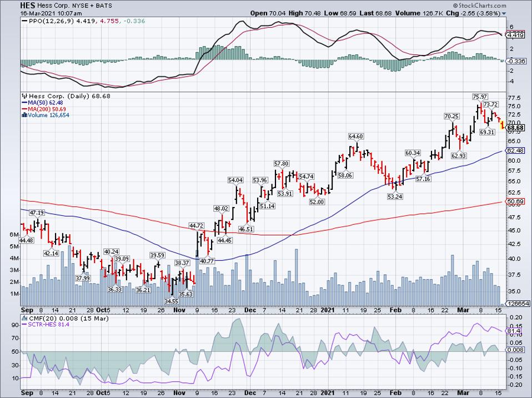Open the dropdown arrow beside the Chg value
532x398 pixels.
tap(504, 13)
